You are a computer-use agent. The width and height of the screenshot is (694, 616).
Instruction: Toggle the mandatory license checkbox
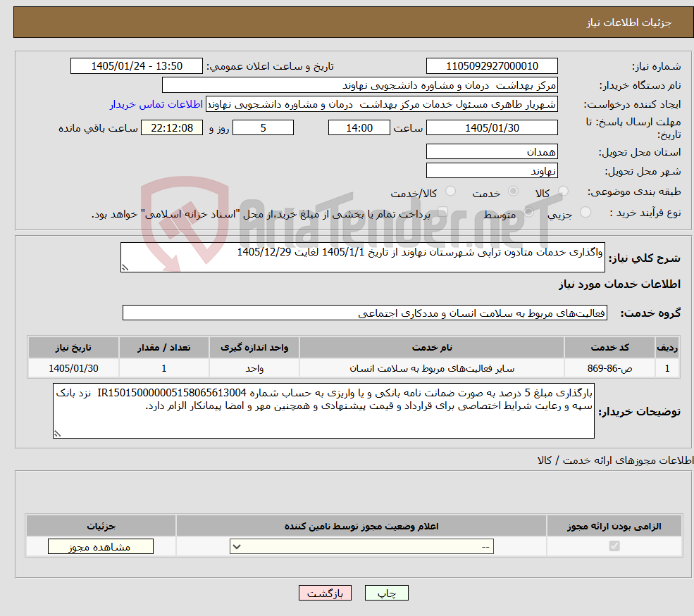(x=614, y=546)
